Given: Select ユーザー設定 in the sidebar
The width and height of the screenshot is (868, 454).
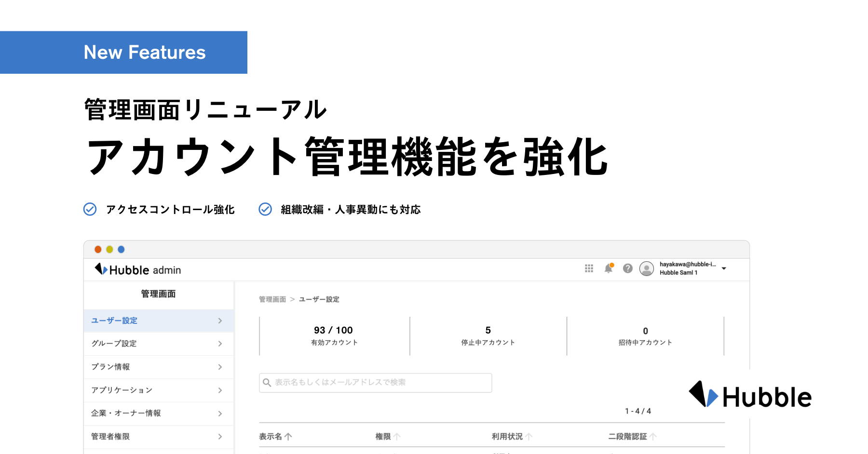Looking at the screenshot, I should point(114,320).
